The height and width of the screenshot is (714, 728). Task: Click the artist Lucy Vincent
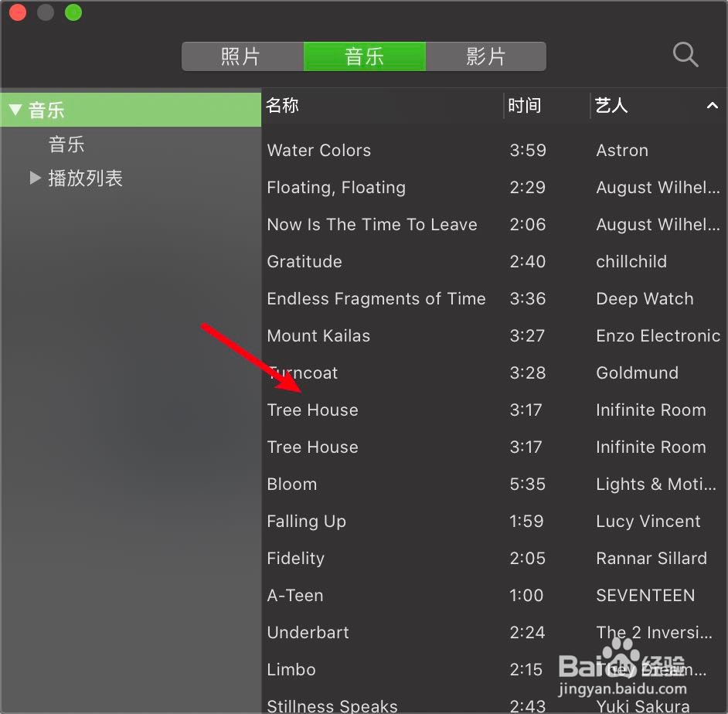(x=648, y=522)
